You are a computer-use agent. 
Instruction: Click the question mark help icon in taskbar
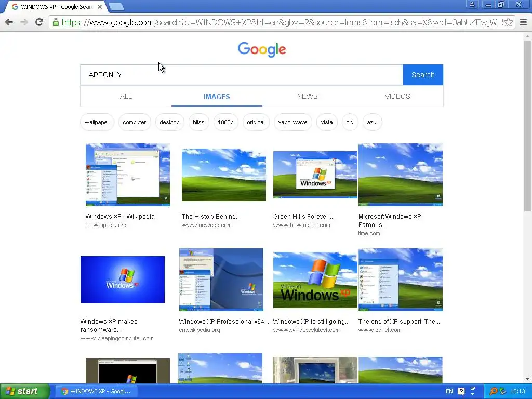[x=461, y=391]
